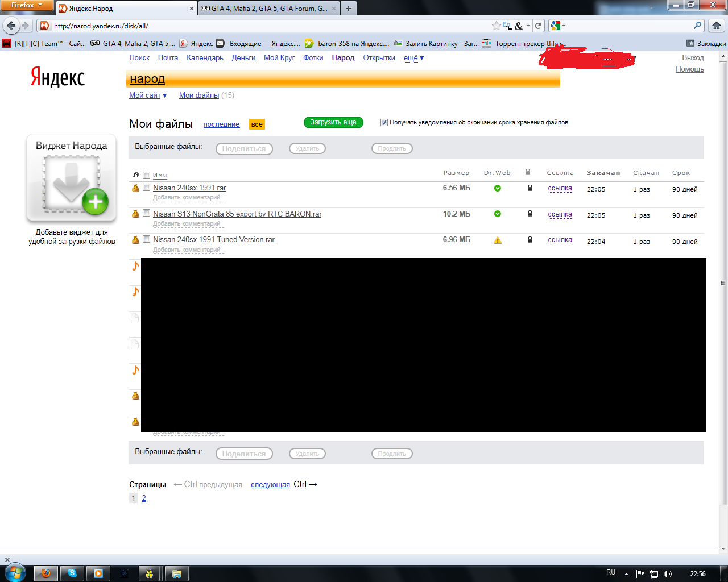Viewport: 728px width, 582px height.
Task: Bookmark this page with the star icon
Action: click(497, 26)
